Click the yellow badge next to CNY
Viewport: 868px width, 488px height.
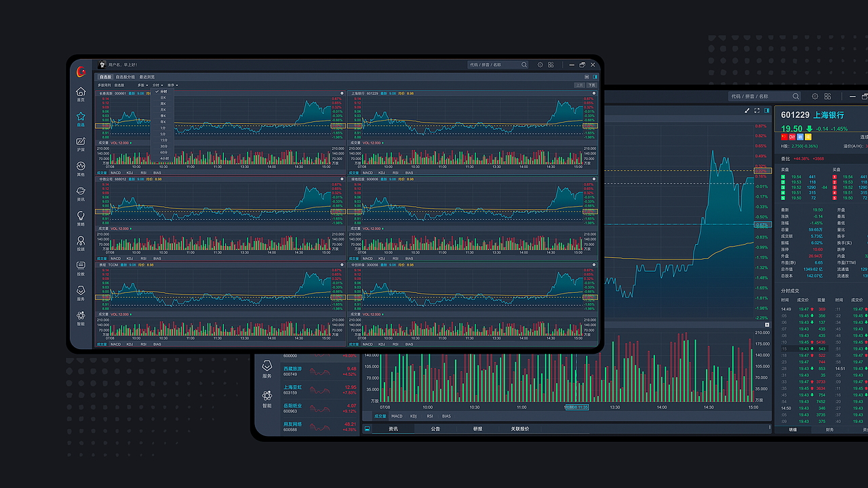pos(808,137)
